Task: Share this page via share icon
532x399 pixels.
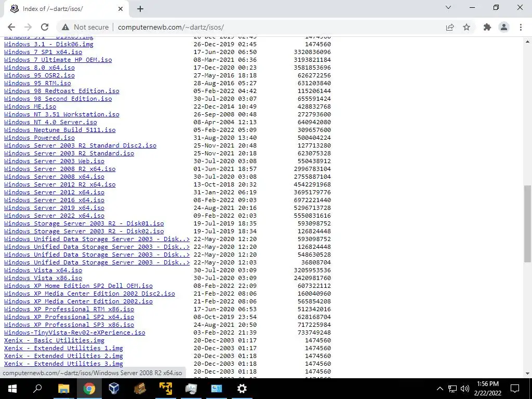Action: [450, 27]
